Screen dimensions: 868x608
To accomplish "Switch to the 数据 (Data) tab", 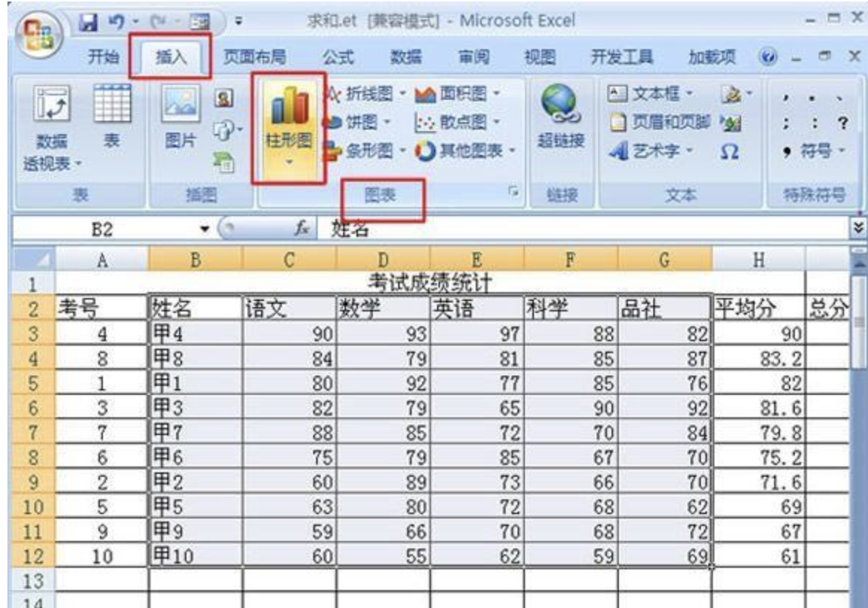I will (406, 57).
